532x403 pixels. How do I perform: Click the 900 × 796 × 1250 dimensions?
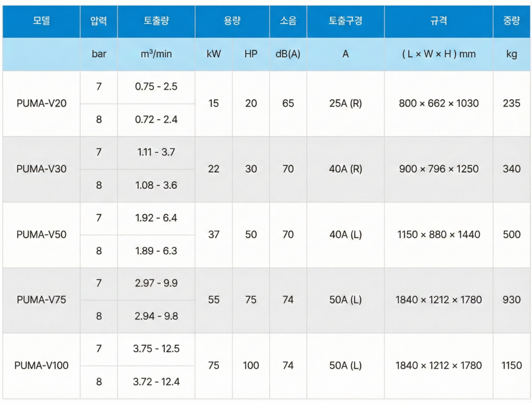click(438, 169)
